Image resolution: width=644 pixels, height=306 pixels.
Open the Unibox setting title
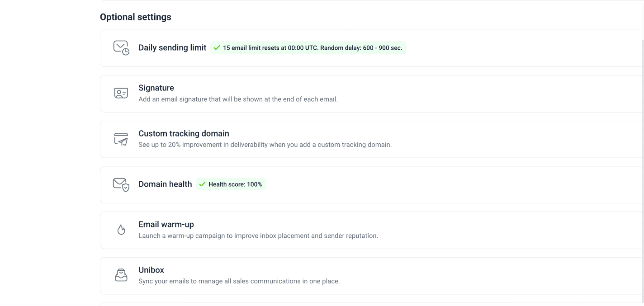pos(151,270)
